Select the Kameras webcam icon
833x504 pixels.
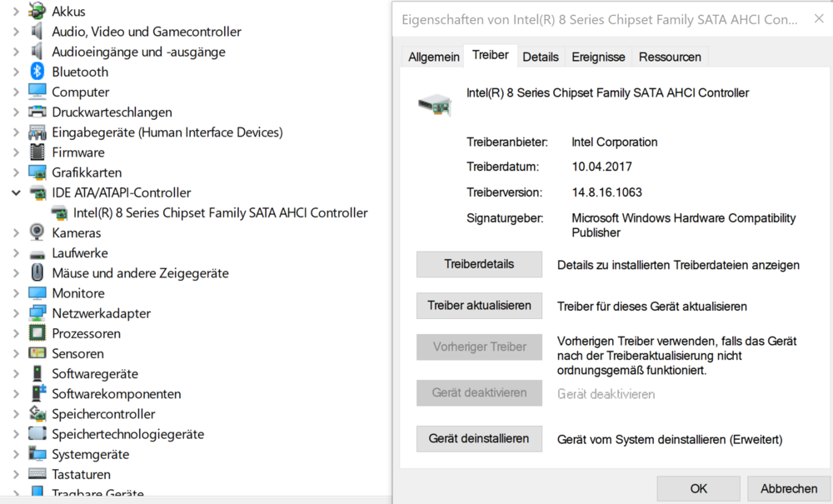point(37,232)
